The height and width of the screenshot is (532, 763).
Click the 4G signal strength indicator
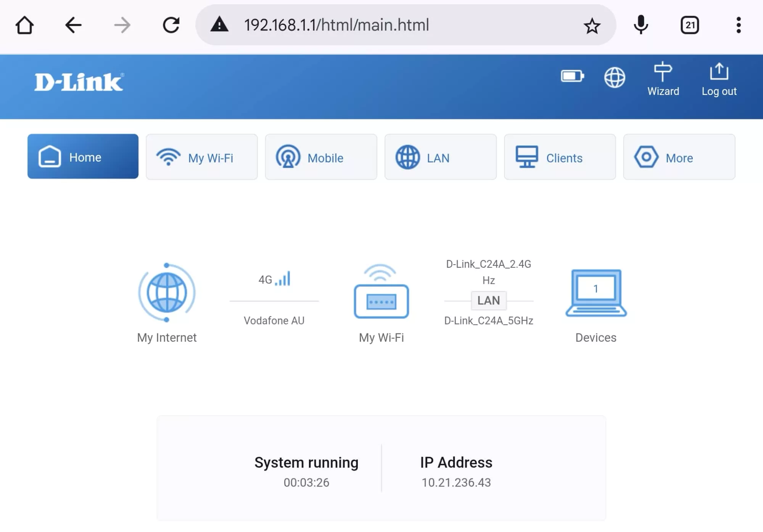click(x=275, y=279)
